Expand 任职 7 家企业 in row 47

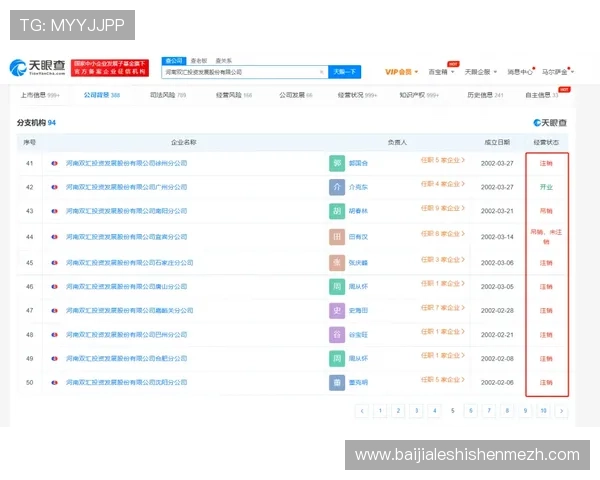click(x=443, y=308)
